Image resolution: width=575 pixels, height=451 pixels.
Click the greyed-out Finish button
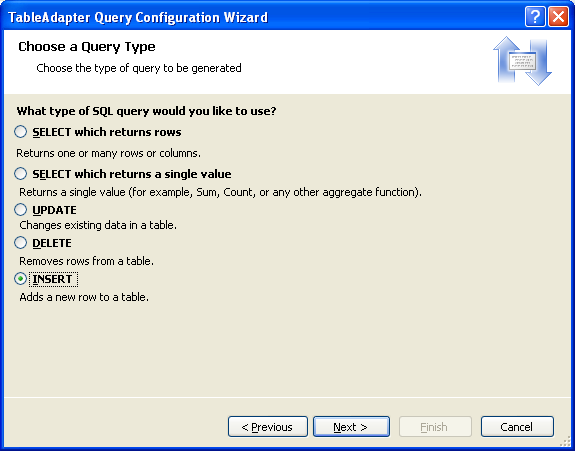(435, 427)
